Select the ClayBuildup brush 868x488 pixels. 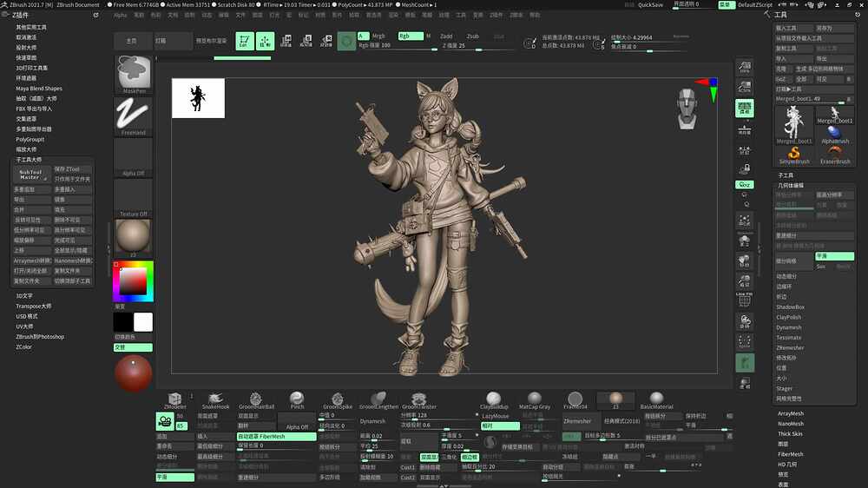coord(494,400)
